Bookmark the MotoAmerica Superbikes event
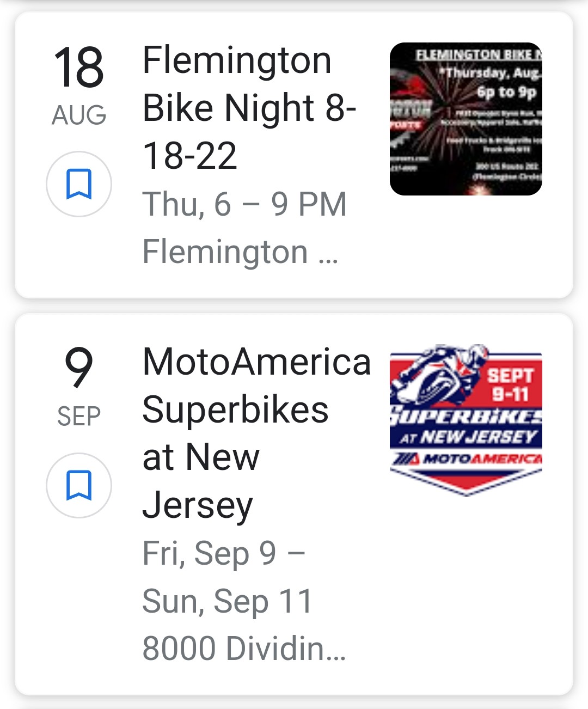 (79, 485)
